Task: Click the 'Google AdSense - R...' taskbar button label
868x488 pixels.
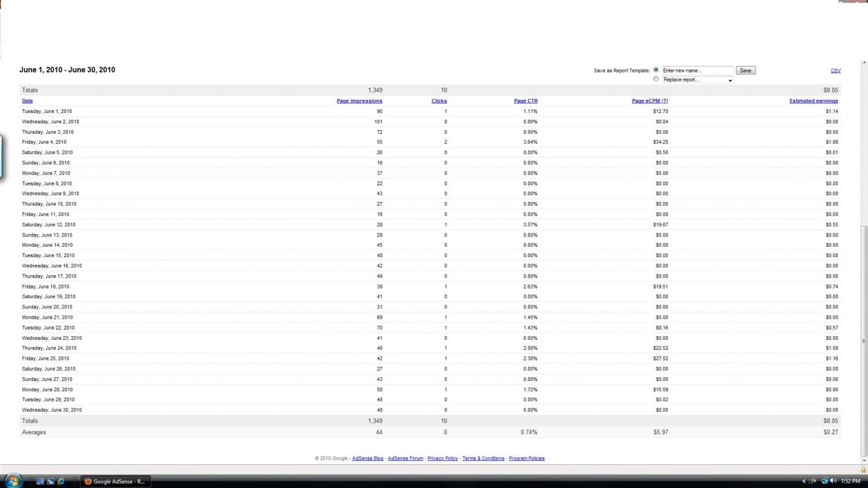Action: (119, 482)
